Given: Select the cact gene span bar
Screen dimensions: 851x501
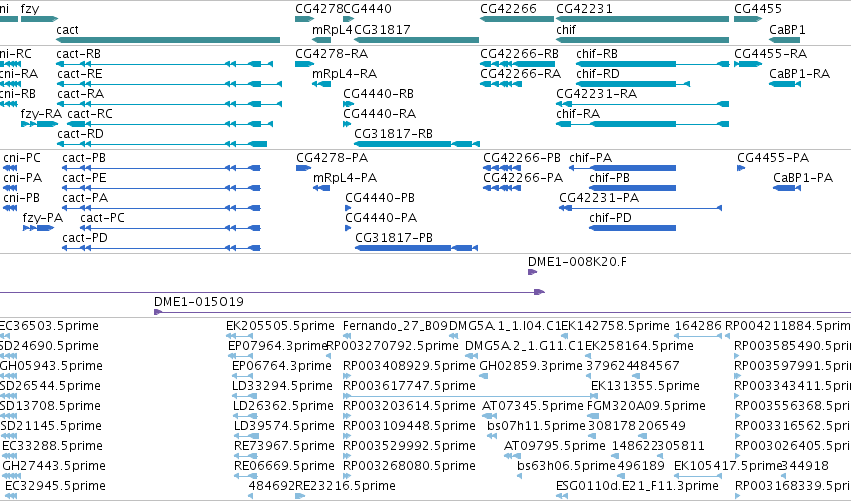Looking at the screenshot, I should click(168, 40).
